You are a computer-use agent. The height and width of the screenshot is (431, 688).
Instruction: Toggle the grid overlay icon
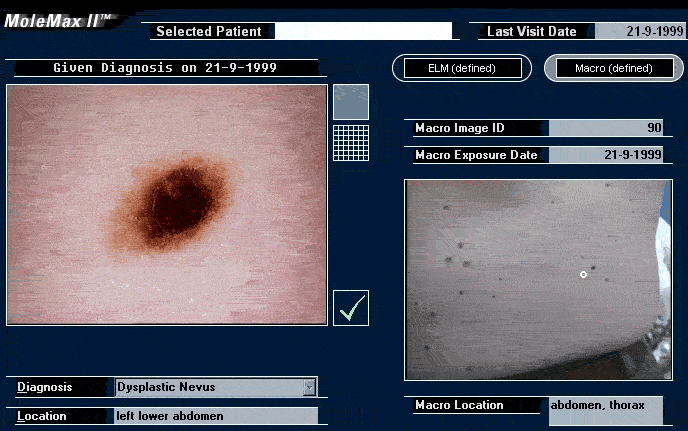tap(351, 143)
